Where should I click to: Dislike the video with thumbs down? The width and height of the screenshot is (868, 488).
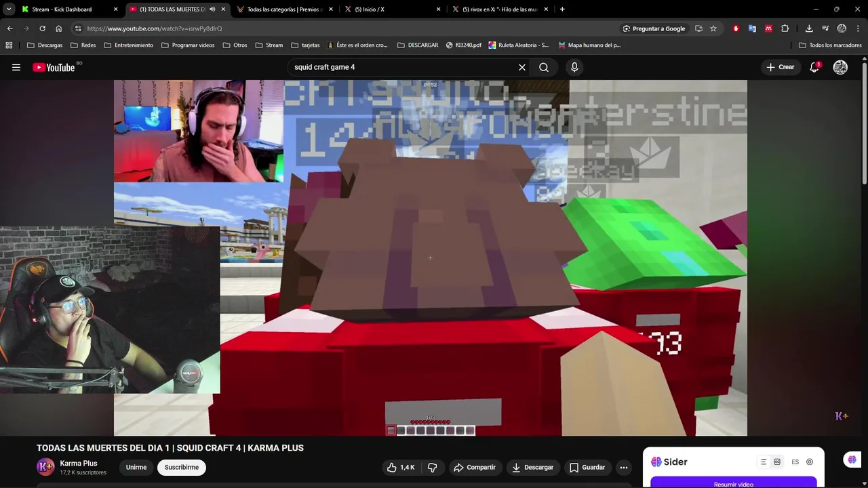click(432, 467)
